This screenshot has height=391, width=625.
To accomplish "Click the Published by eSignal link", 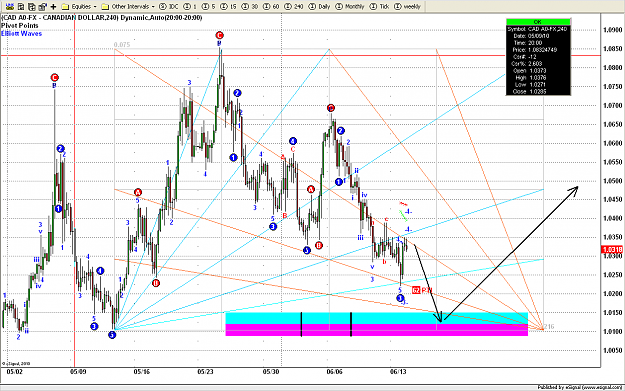I will tap(579, 387).
